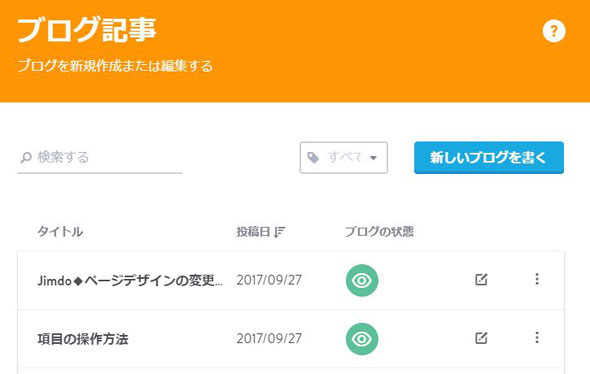Click the 2017/09/27 date of 項目の操作方法
Viewport: 590px width, 374px height.
tap(269, 338)
